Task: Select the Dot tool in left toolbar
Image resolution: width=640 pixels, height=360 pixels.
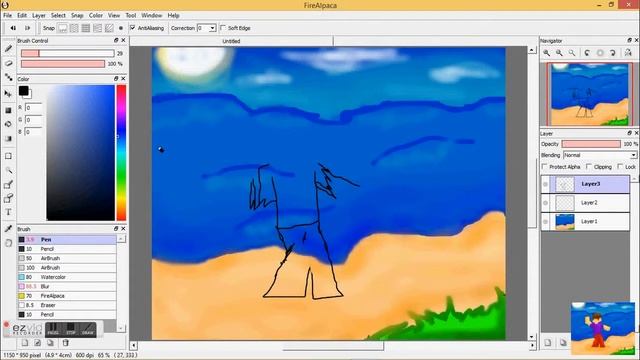Action: coord(8,77)
